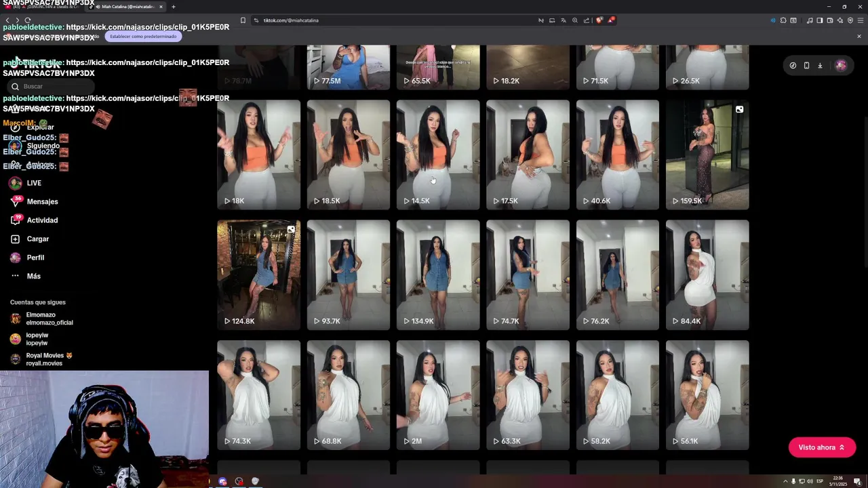The image size is (868, 488).
Task: Open video thumbnail with 63.3K views
Action: [x=528, y=395]
